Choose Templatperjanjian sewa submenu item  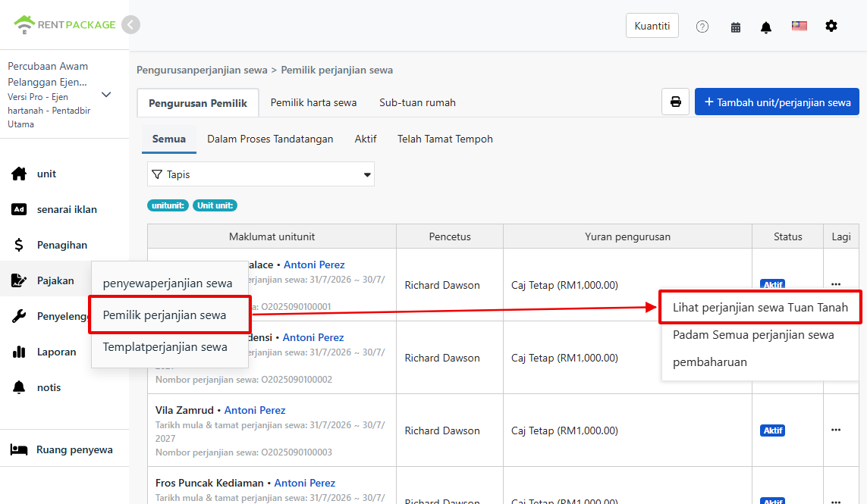click(165, 347)
